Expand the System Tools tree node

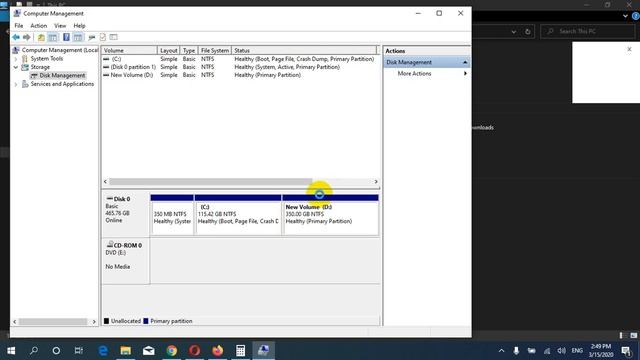(16, 59)
